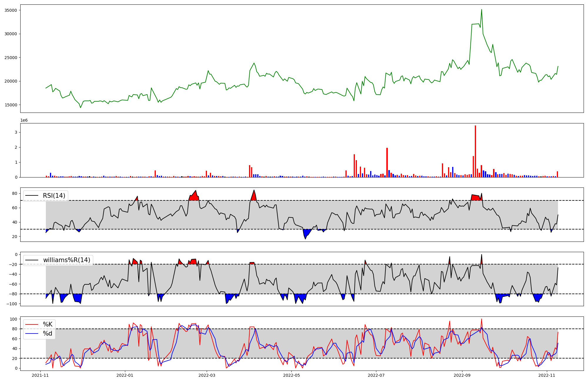Click the %K legend text
The height and width of the screenshot is (382, 588).
[x=48, y=324]
